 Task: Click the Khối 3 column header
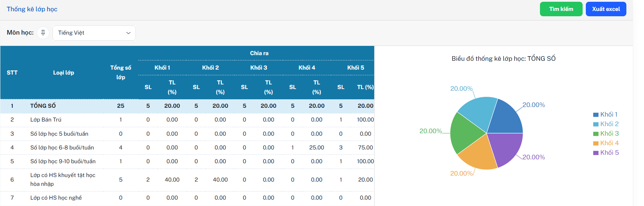(259, 68)
